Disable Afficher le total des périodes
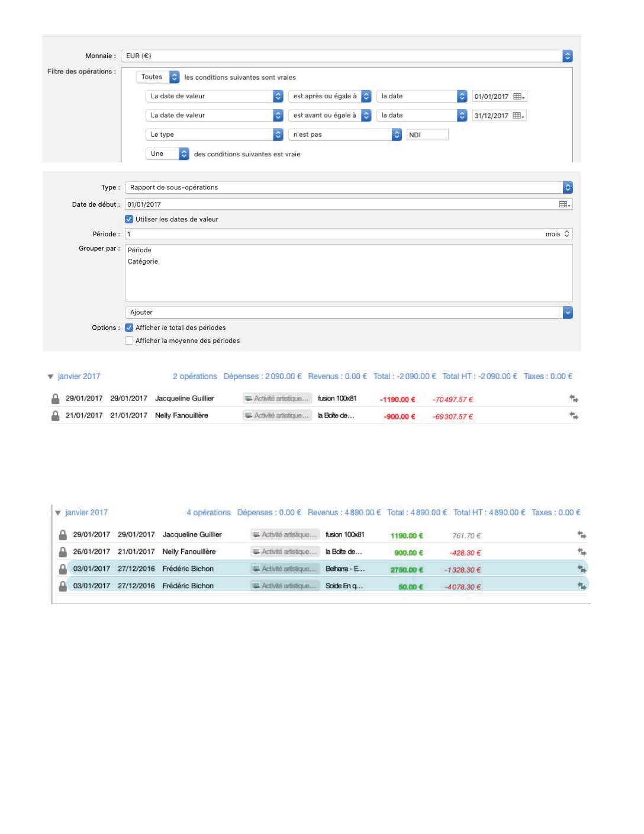The height and width of the screenshot is (834, 644). 129,328
